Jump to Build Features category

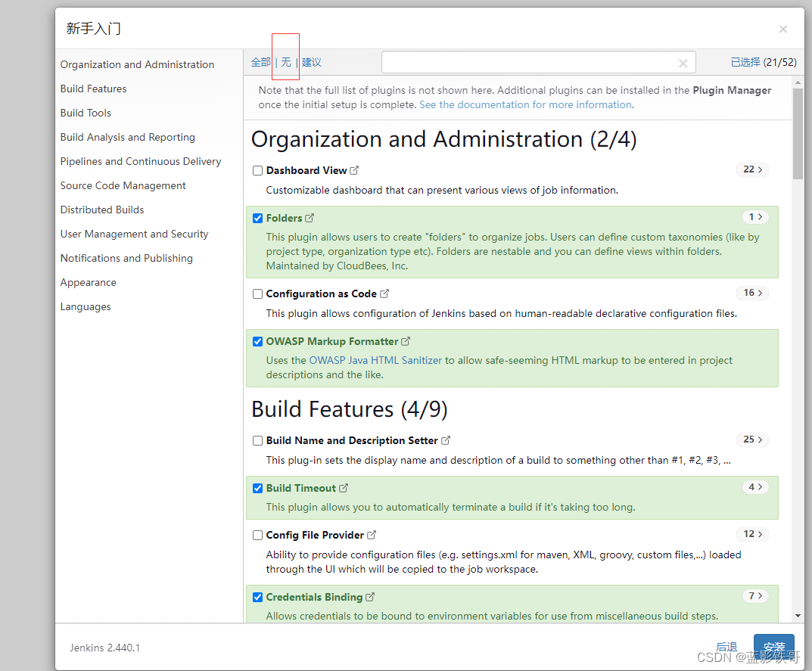pyautogui.click(x=93, y=89)
